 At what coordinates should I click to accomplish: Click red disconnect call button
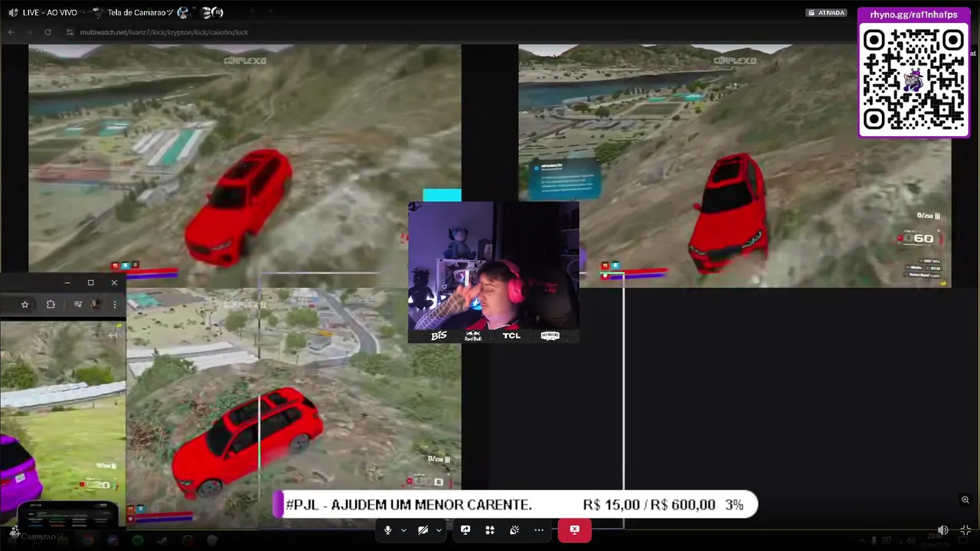(574, 530)
